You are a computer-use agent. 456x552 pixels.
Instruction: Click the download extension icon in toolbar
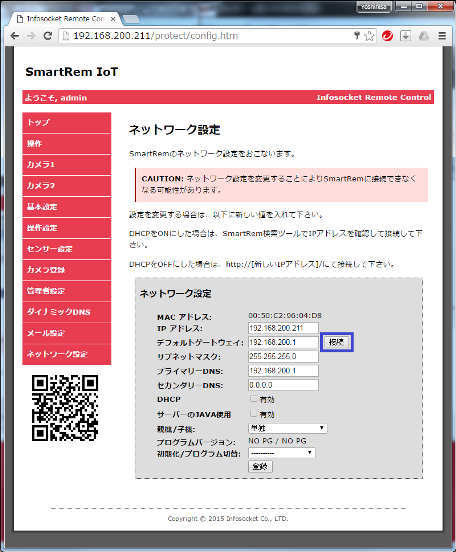(405, 36)
